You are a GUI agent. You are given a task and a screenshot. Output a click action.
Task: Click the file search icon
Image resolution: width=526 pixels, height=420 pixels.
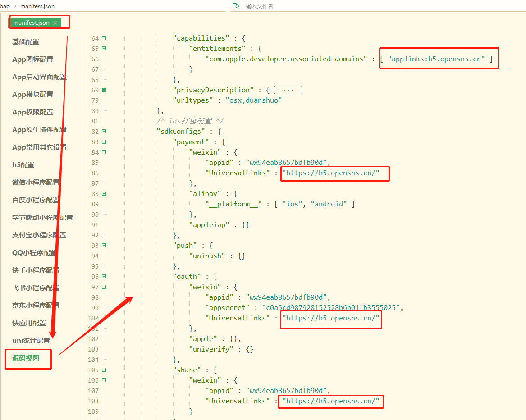point(236,6)
